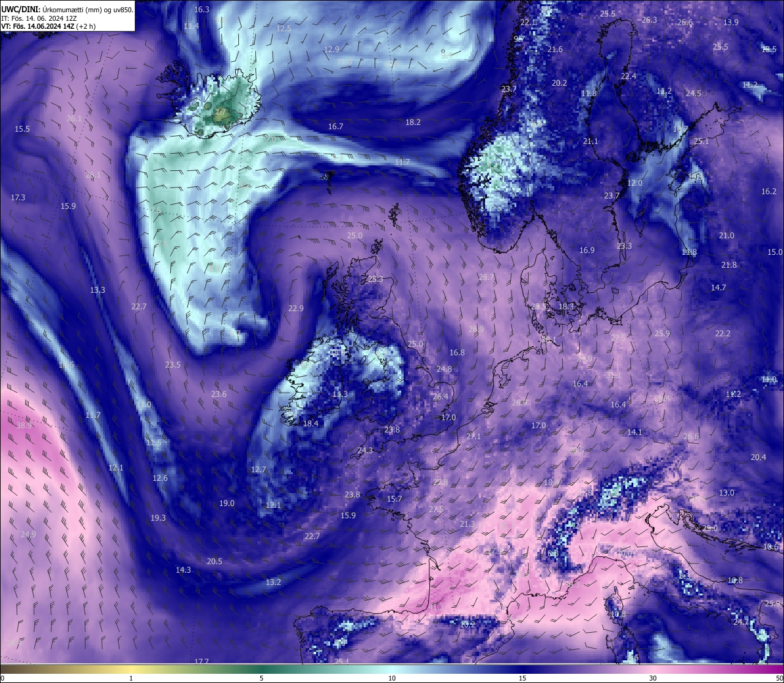Image resolution: width=784 pixels, height=683 pixels.
Task: Select the 19.0 value on the map
Action: point(227,504)
